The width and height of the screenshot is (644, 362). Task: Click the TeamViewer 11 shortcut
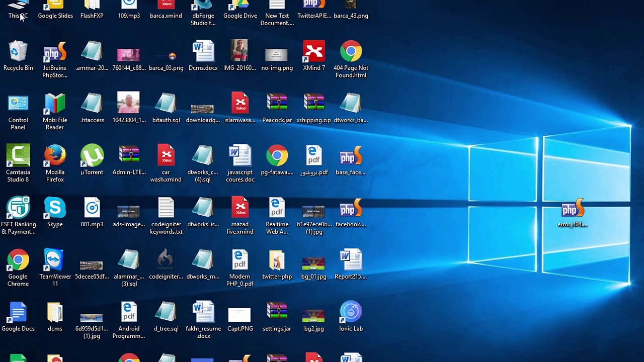pyautogui.click(x=55, y=268)
